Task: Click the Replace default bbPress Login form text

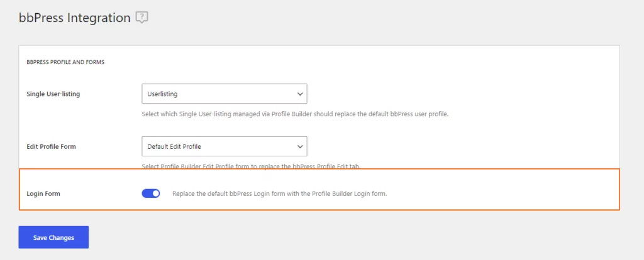Action: point(280,193)
